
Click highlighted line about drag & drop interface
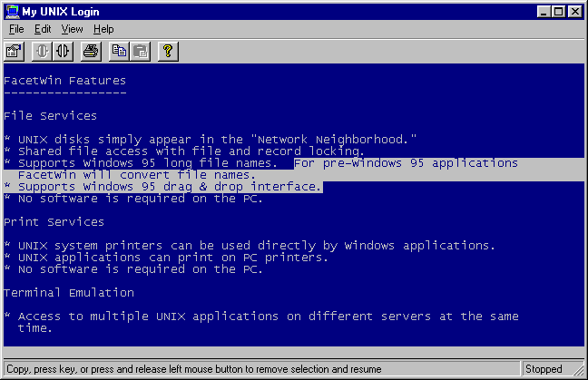[x=163, y=187]
